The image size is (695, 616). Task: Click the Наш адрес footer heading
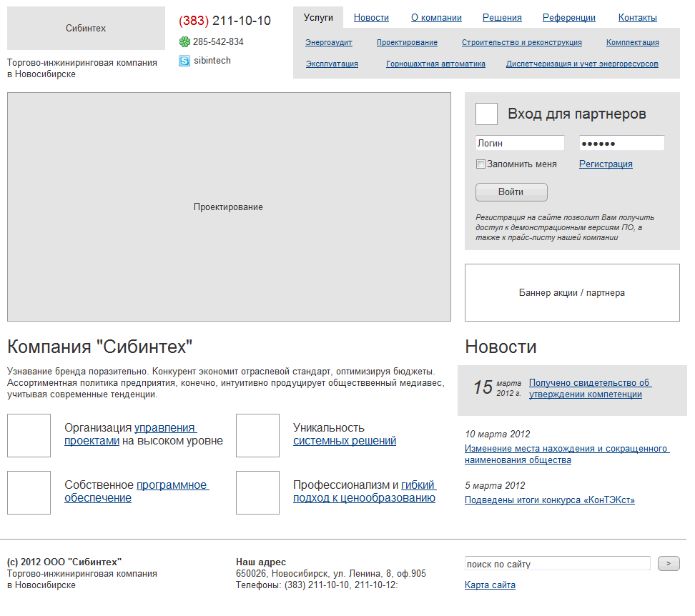pos(260,562)
